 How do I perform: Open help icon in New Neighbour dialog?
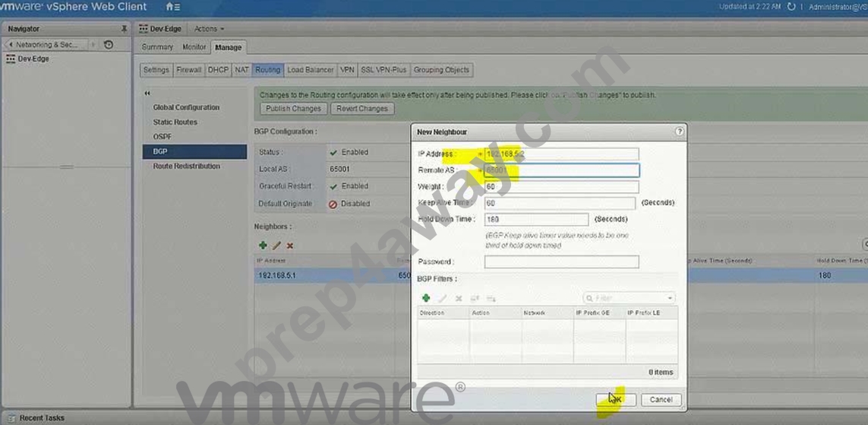point(679,132)
